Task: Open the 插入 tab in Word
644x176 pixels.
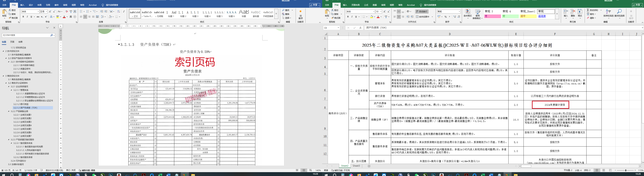Action: tap(22, 5)
